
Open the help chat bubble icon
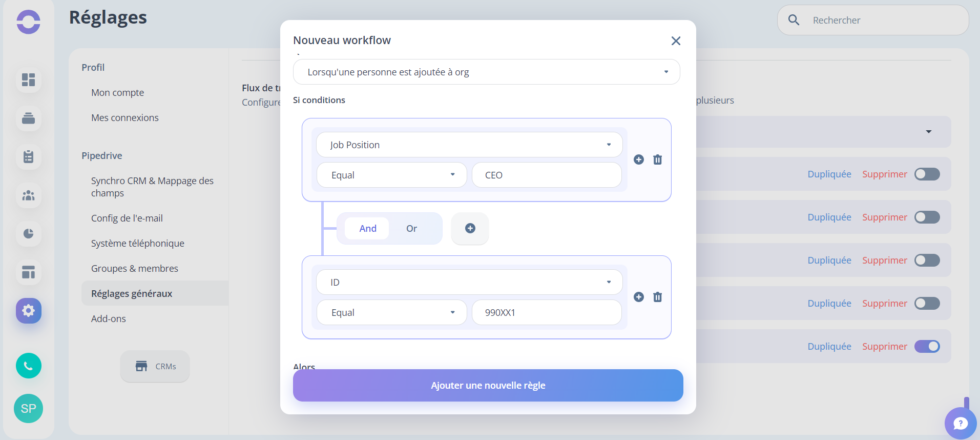click(960, 423)
